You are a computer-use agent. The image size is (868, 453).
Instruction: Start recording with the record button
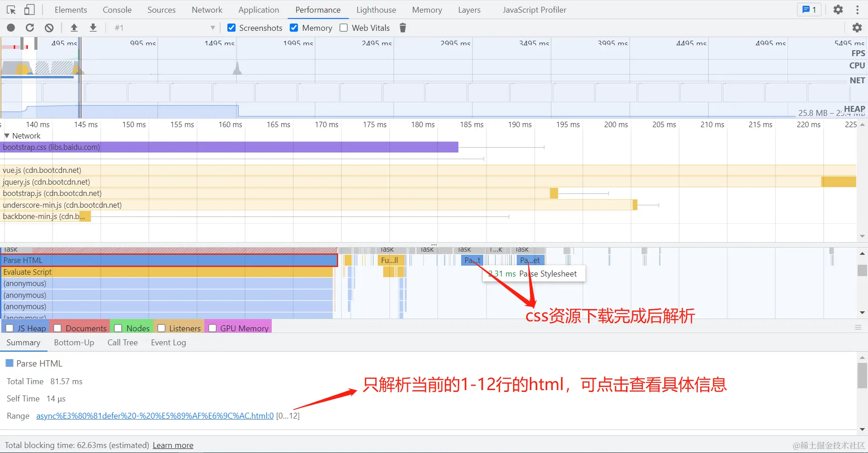11,28
